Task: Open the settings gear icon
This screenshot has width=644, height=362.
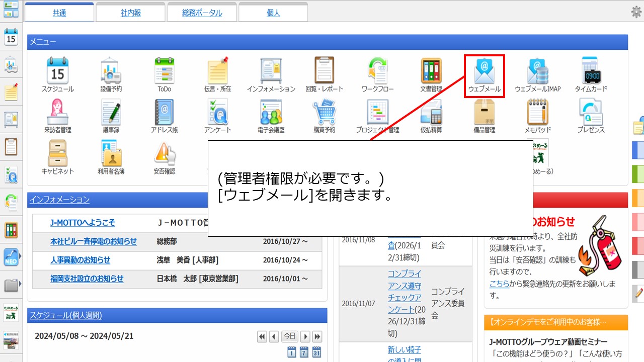Action: click(x=636, y=12)
